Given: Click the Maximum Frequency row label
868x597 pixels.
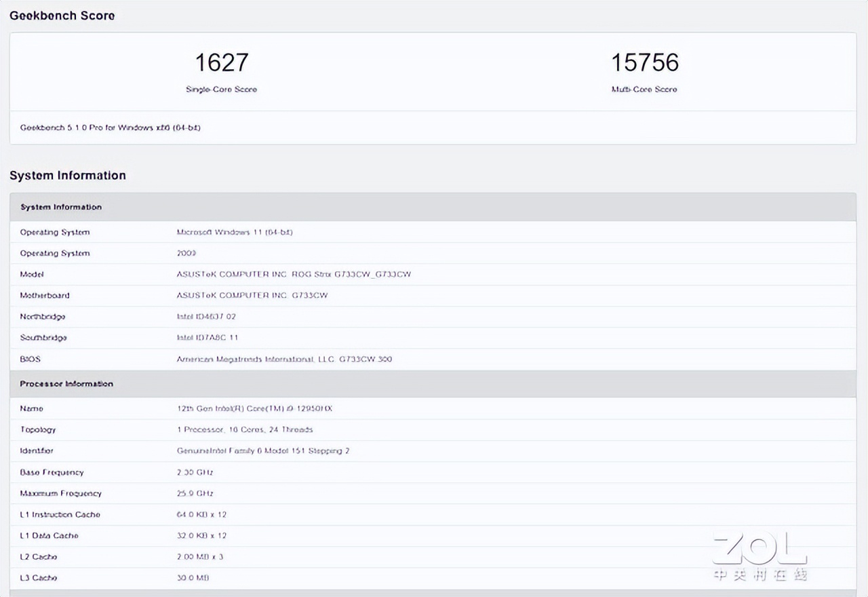Looking at the screenshot, I should pos(61,493).
